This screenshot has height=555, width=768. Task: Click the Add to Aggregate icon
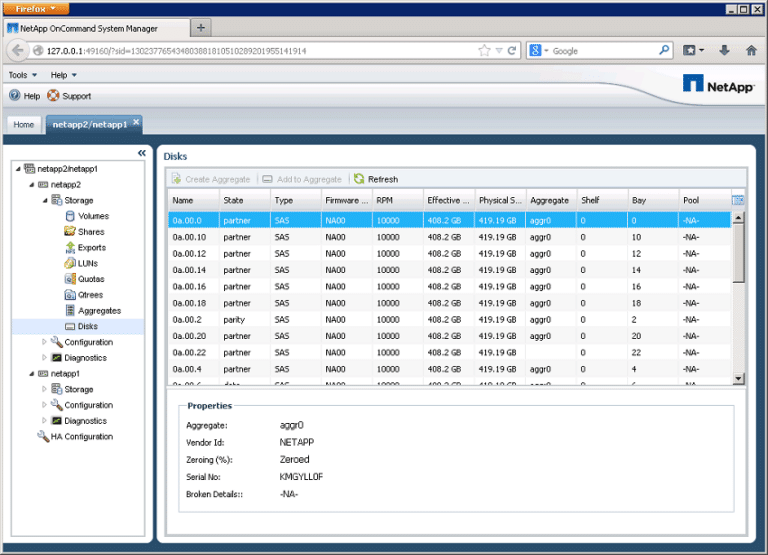pyautogui.click(x=267, y=179)
